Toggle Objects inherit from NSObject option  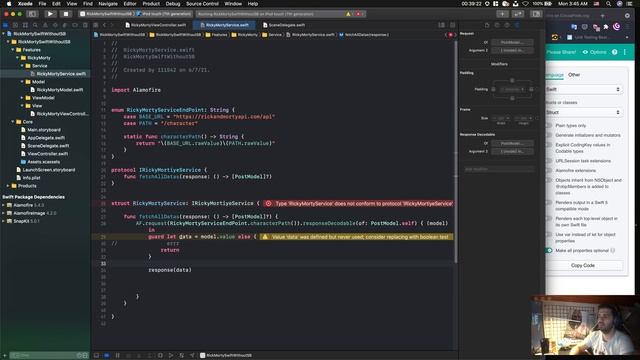pos(549,180)
